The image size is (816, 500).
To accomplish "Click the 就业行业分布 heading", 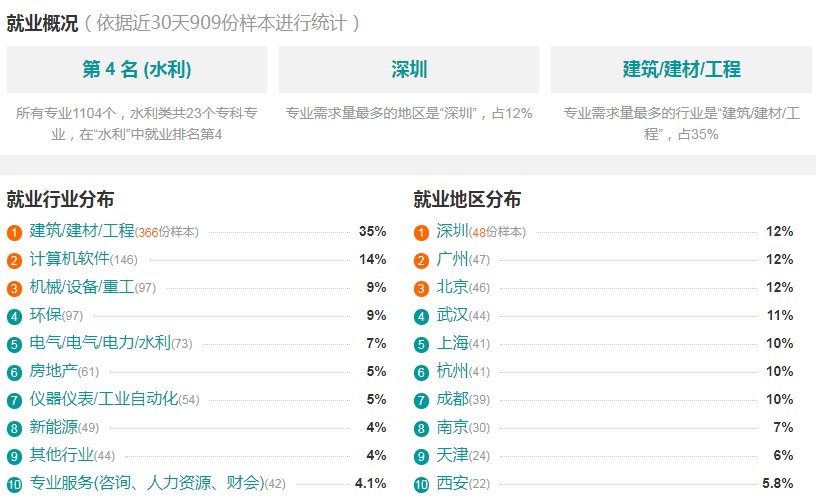I will pyautogui.click(x=60, y=199).
